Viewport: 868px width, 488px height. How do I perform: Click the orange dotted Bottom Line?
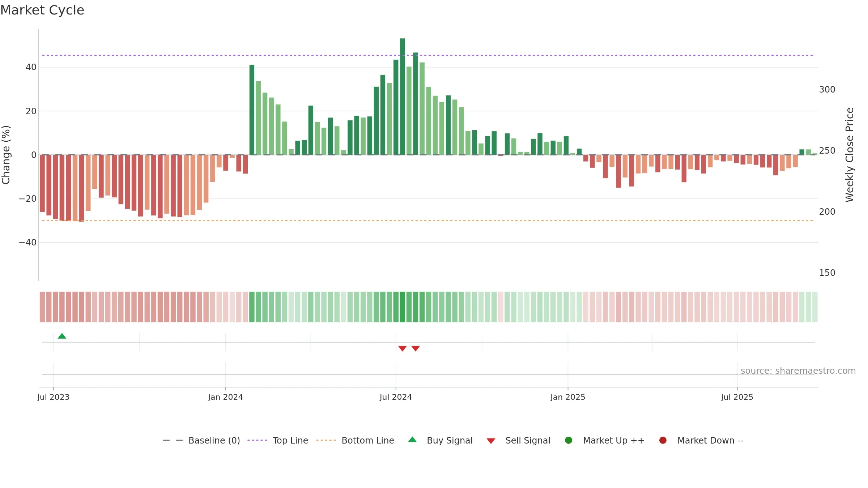(x=428, y=221)
